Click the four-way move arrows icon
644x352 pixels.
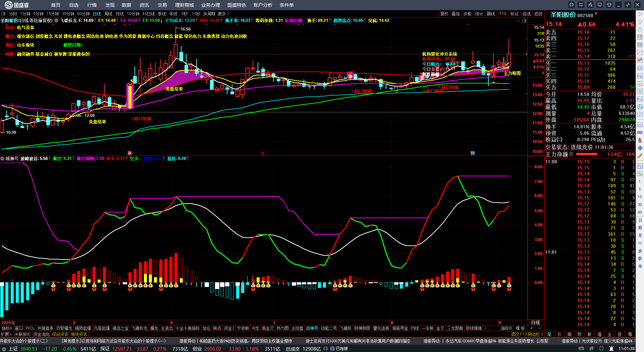[640, 148]
